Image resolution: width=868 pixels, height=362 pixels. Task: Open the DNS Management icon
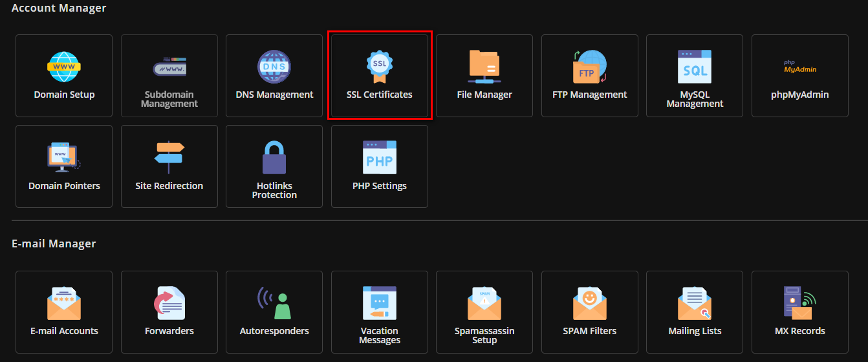tap(274, 66)
